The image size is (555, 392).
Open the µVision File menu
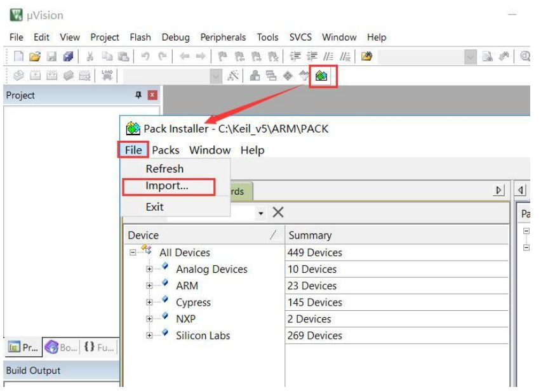coord(17,37)
